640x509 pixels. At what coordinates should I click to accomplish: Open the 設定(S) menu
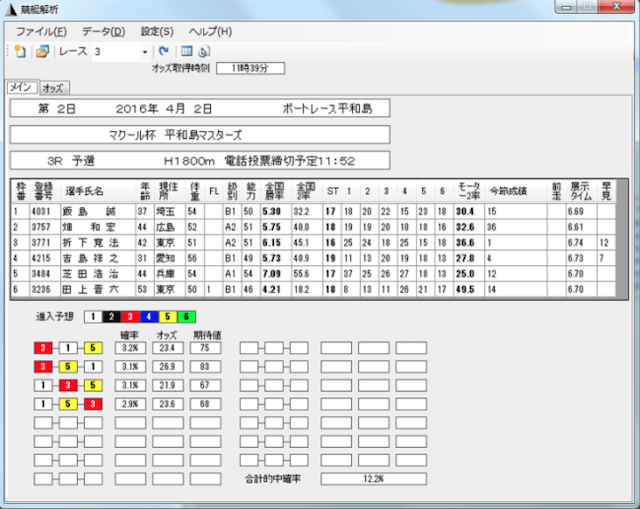click(x=157, y=32)
